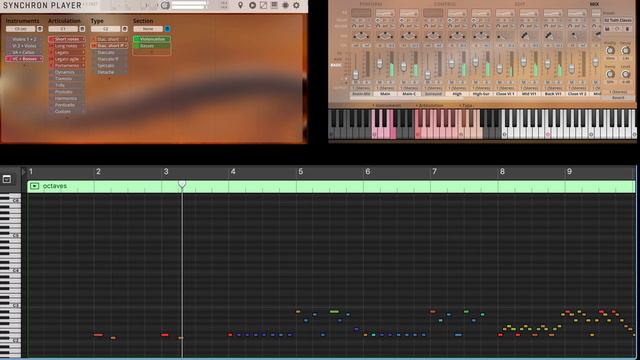This screenshot has width=640, height=360.
Task: Click the resize window icon in Synchron Player header
Action: pos(263,5)
